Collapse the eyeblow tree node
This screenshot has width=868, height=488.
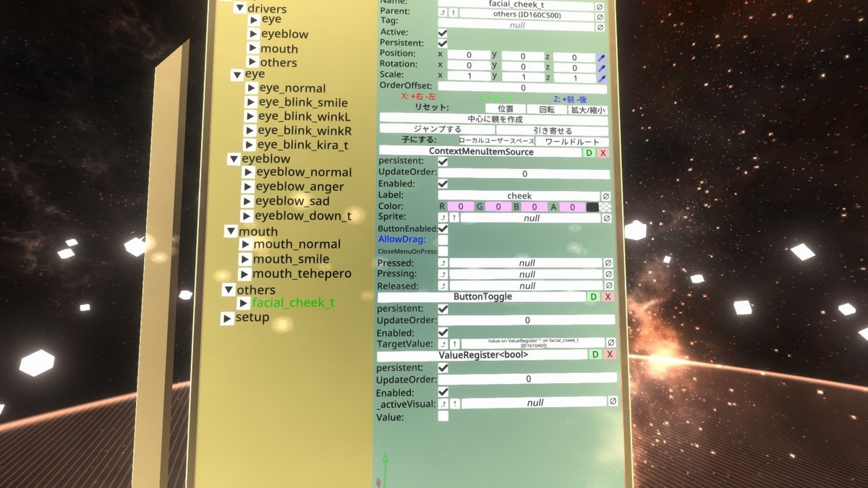(234, 159)
